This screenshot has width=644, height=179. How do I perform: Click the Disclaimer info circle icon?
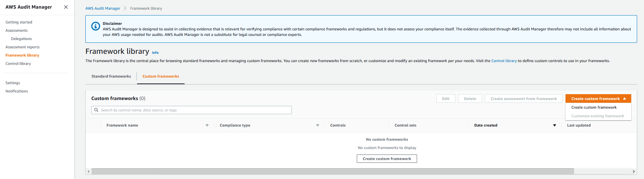click(x=95, y=26)
